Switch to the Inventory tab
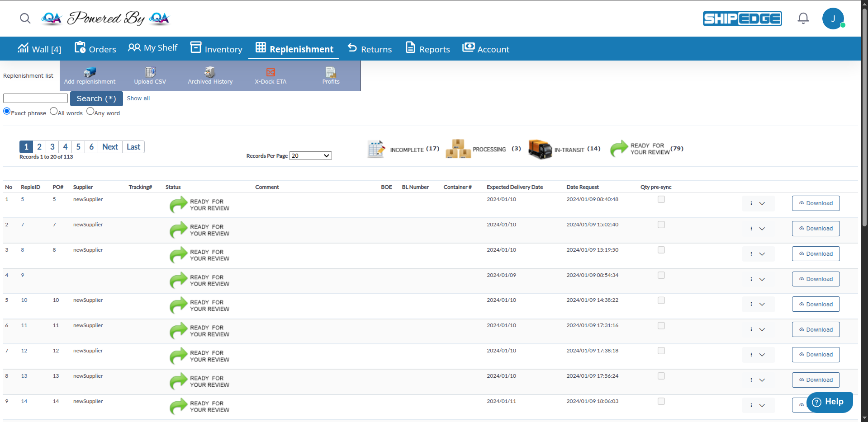 click(x=216, y=49)
